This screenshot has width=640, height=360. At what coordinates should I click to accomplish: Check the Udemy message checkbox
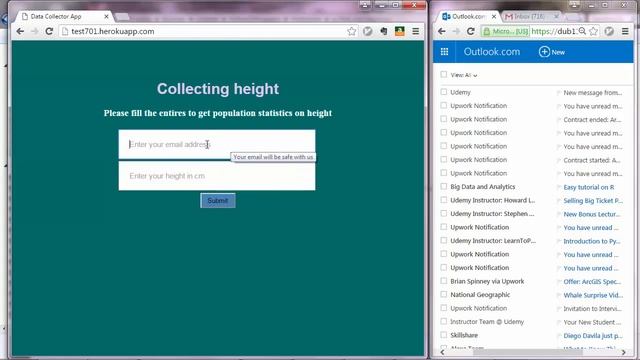coord(444,92)
